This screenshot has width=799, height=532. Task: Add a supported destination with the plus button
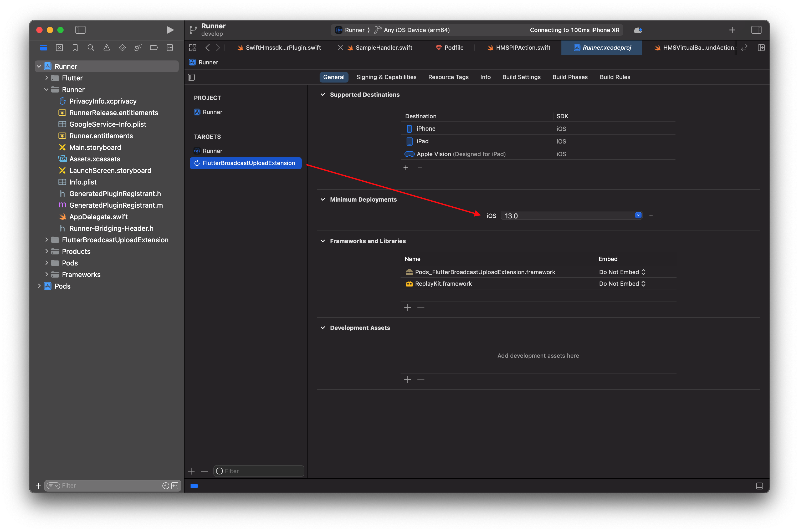click(406, 168)
